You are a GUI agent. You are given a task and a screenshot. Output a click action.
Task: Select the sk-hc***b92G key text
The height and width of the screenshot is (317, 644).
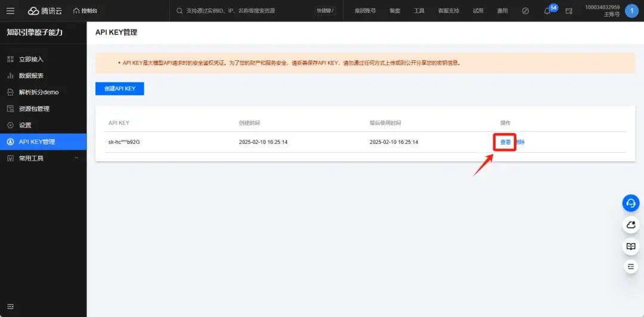point(124,142)
